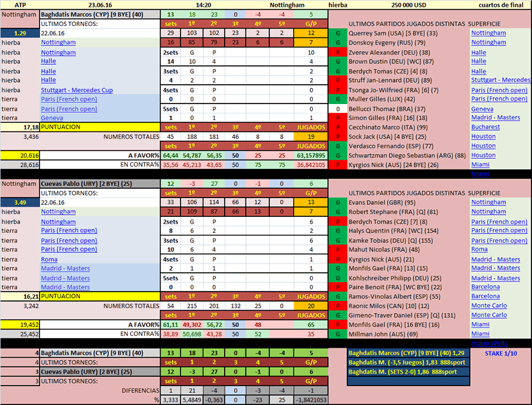Select the "3,436" cell
This screenshot has width=532, height=405.
(x=20, y=137)
